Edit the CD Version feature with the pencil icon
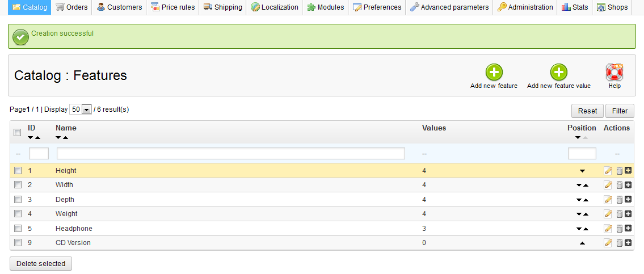644x274 pixels. (608, 243)
